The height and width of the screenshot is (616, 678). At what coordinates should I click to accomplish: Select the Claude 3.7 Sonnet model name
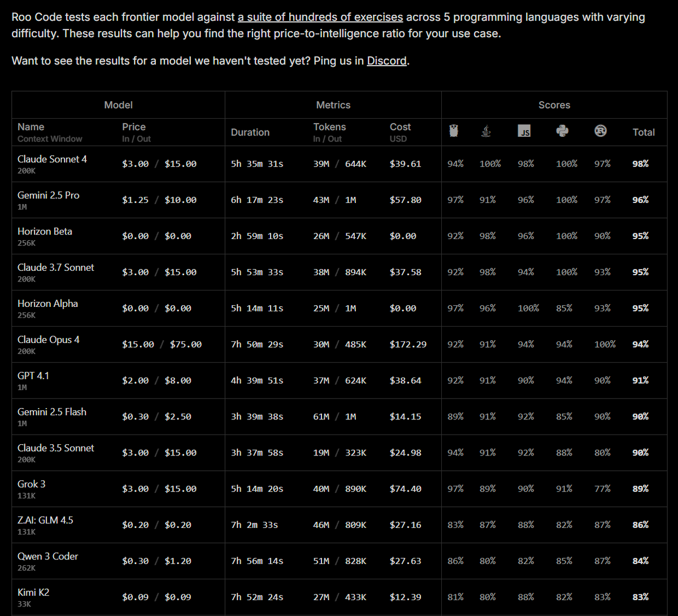pos(56,268)
